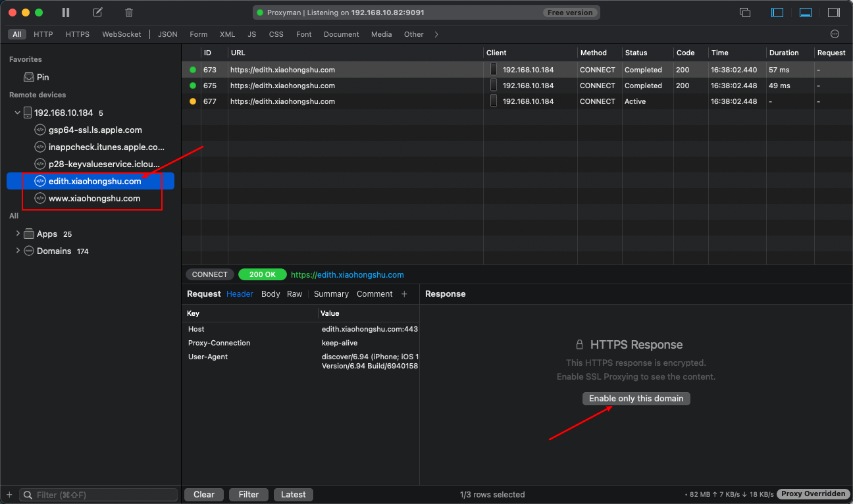Open the circular more options icon
This screenshot has height=504, width=853.
[x=835, y=34]
